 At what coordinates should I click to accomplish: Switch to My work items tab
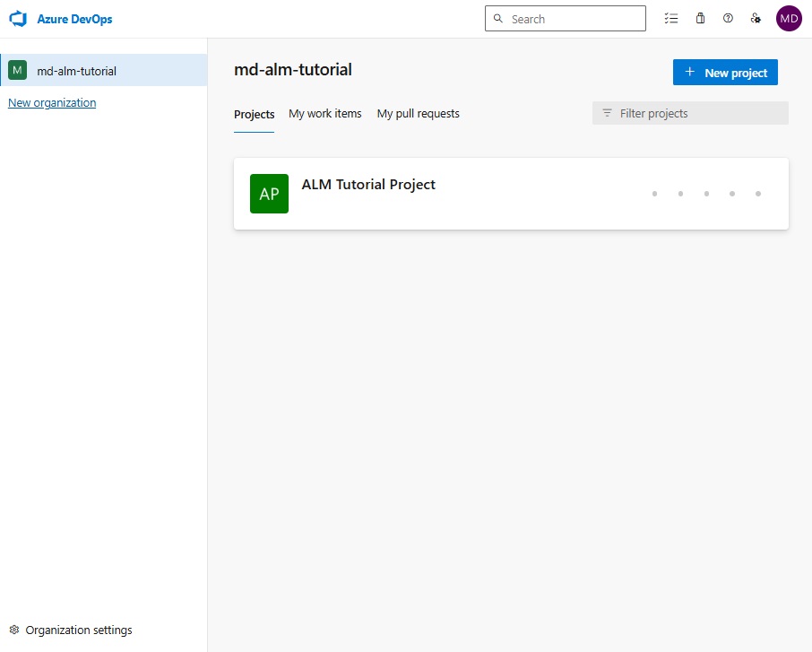[x=325, y=114]
